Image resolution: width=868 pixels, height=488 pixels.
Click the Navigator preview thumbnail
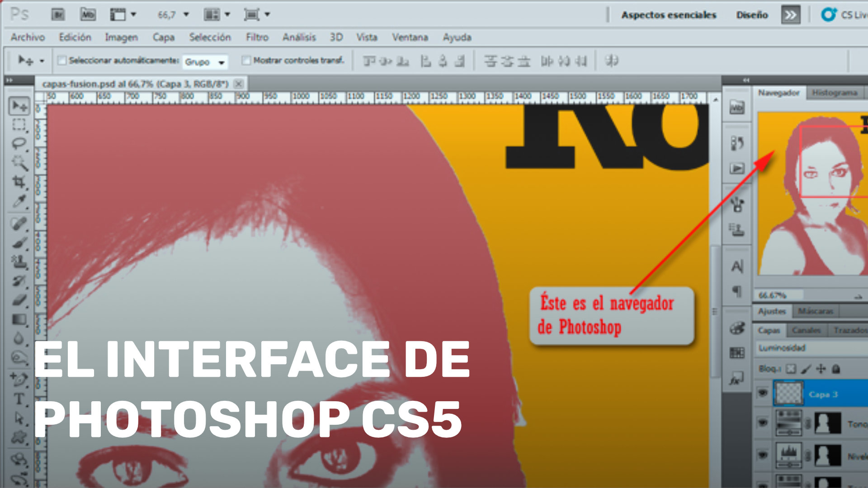[813, 193]
